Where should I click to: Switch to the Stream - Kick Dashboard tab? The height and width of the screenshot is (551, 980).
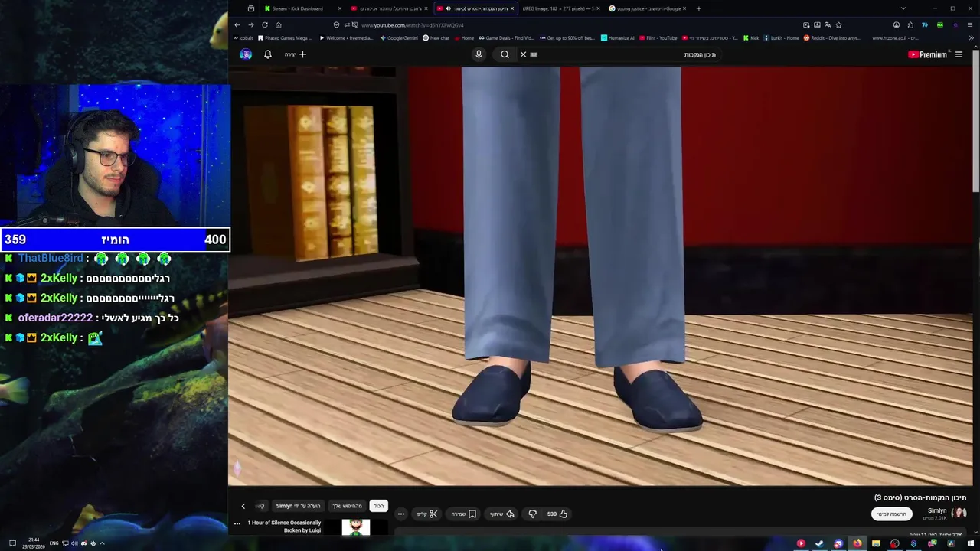302,8
